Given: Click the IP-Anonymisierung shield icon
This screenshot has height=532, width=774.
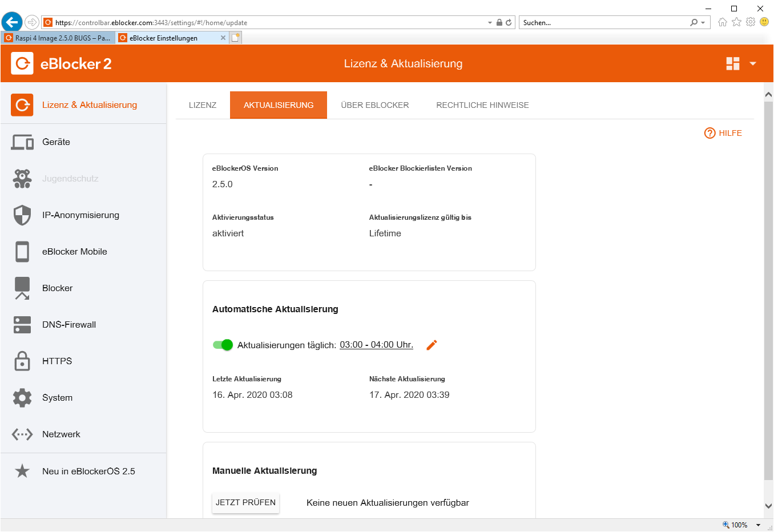Looking at the screenshot, I should tap(22, 215).
